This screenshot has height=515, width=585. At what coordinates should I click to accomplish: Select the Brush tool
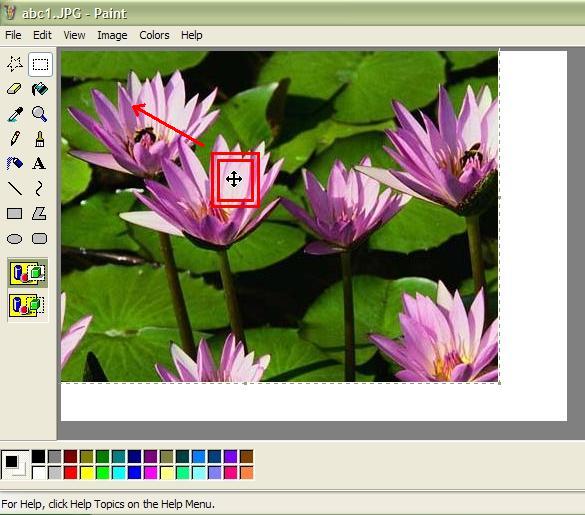tap(40, 139)
